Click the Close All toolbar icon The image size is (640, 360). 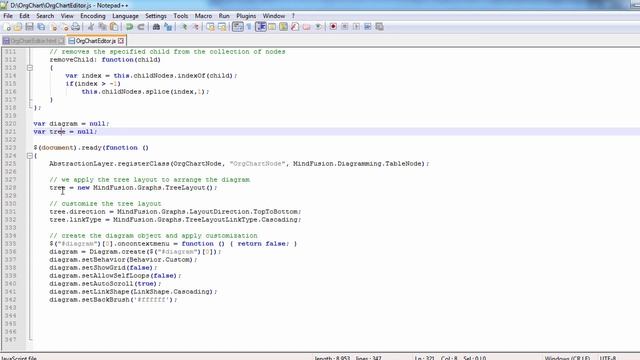pyautogui.click(x=65, y=27)
